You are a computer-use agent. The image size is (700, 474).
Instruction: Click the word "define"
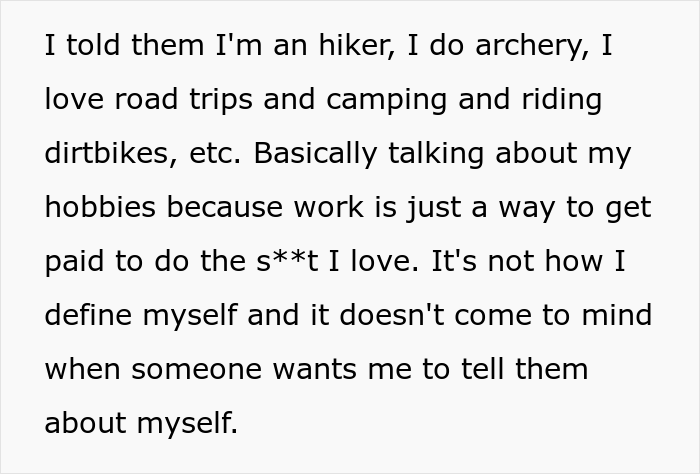tap(86, 316)
